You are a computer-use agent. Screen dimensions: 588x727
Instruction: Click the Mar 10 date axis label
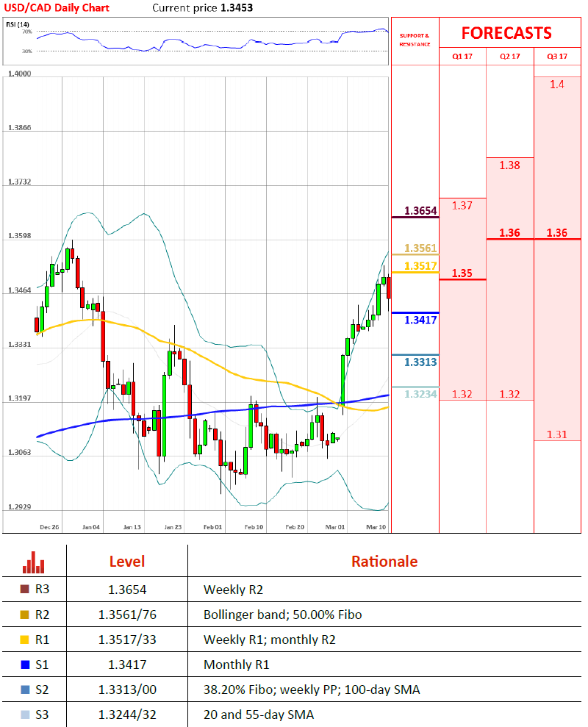[376, 527]
